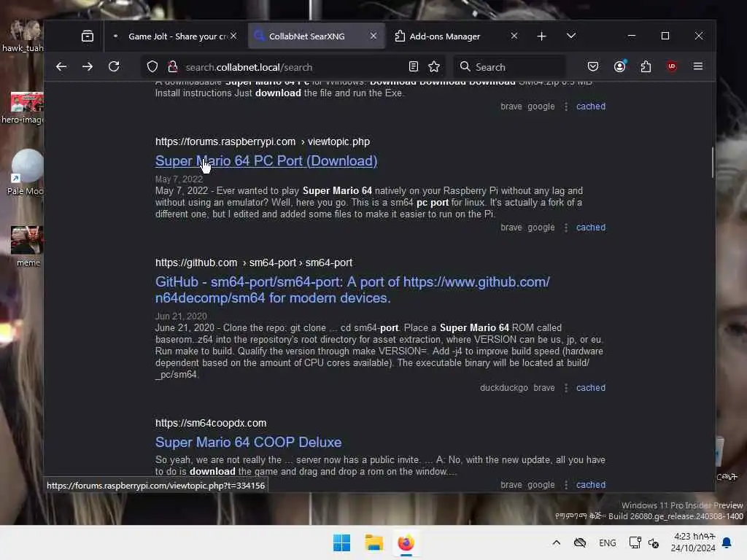Select hero-image desktop icon
This screenshot has width=747, height=560.
point(23,109)
